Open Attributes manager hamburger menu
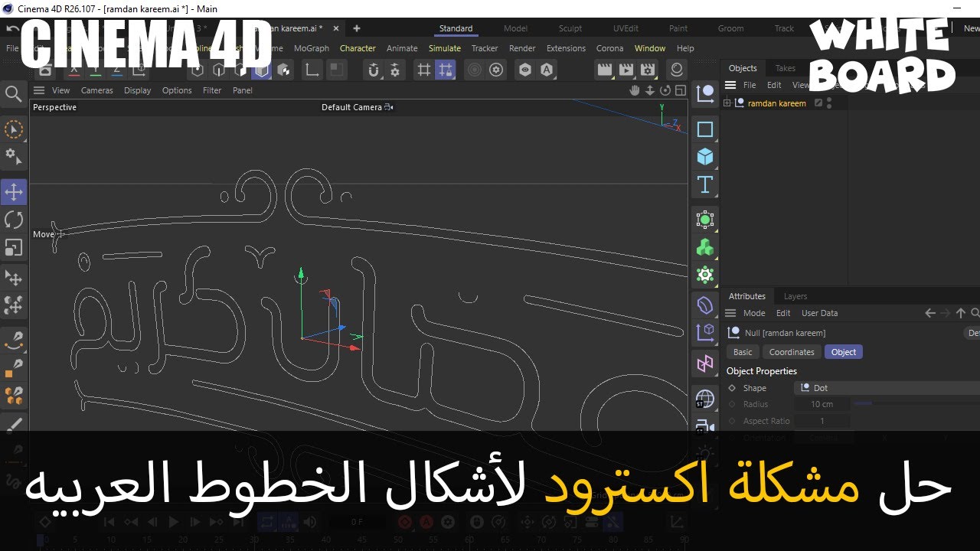This screenshot has height=551, width=980. pyautogui.click(x=730, y=313)
